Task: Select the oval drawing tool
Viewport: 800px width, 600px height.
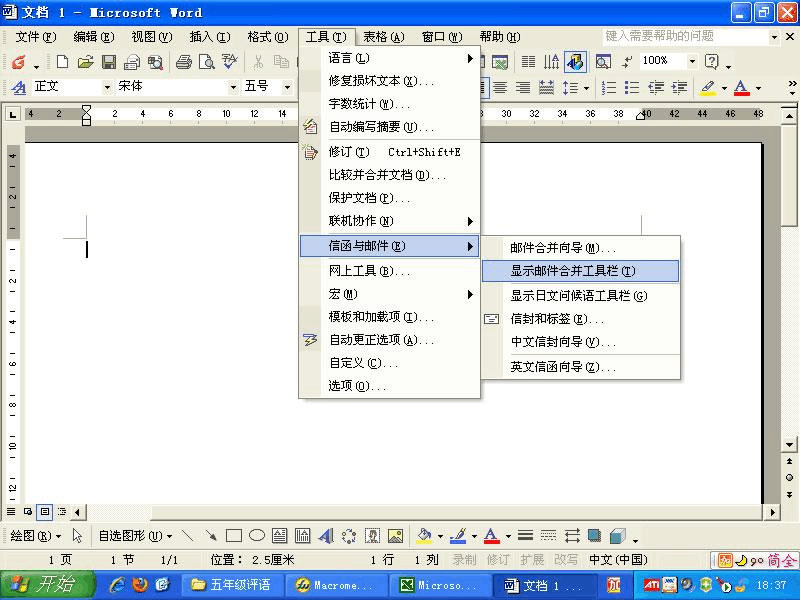Action: pyautogui.click(x=257, y=535)
